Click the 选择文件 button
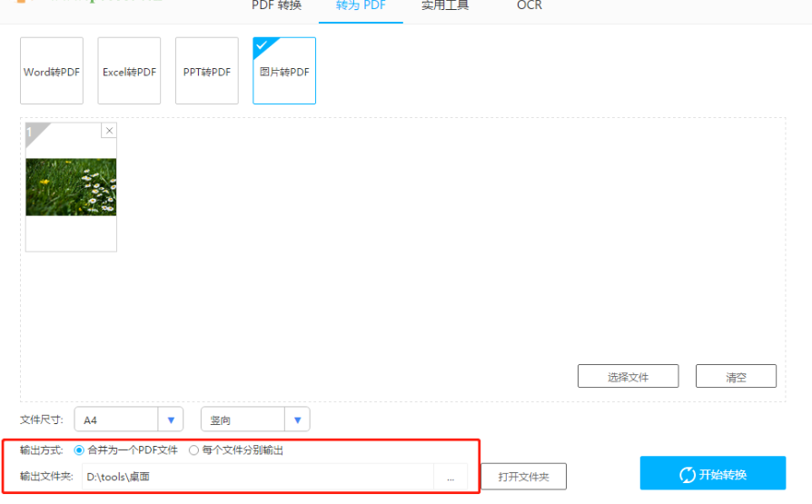 pos(629,376)
